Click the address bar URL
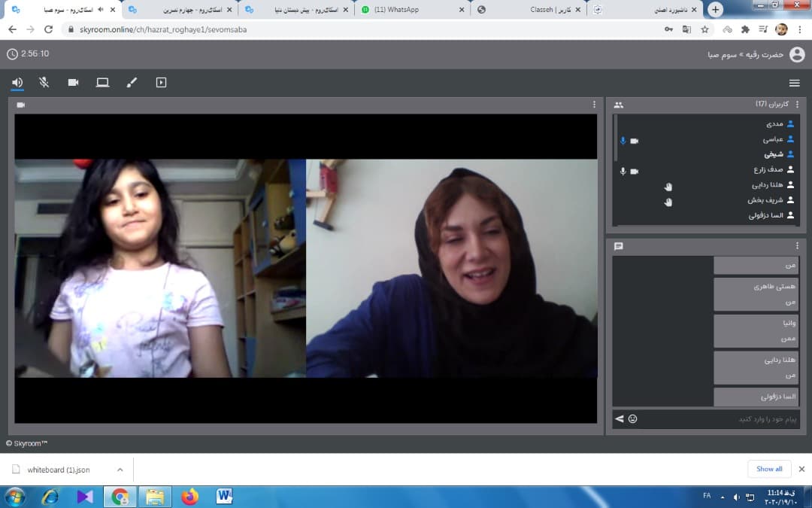The height and width of the screenshot is (508, 812). pyautogui.click(x=163, y=29)
